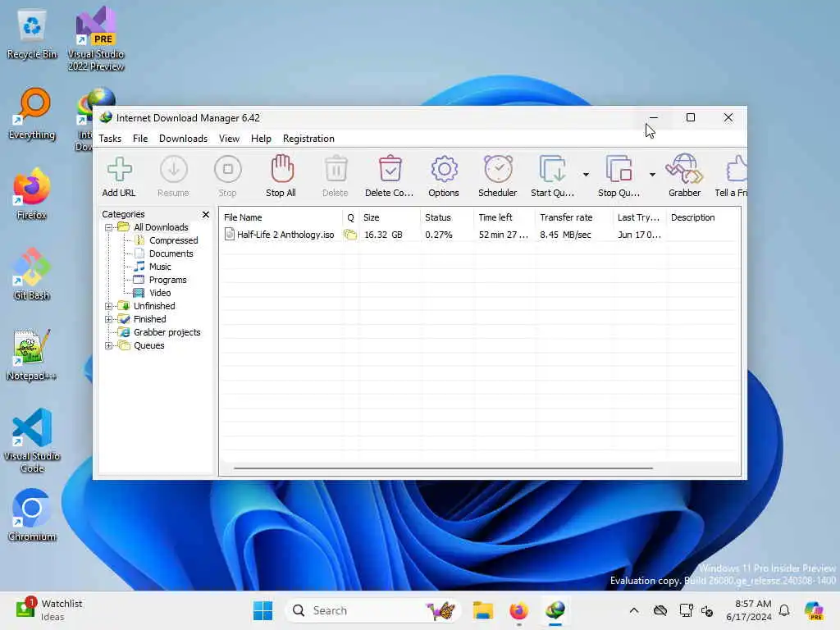
Task: Select the Programs category
Action: [x=167, y=281]
